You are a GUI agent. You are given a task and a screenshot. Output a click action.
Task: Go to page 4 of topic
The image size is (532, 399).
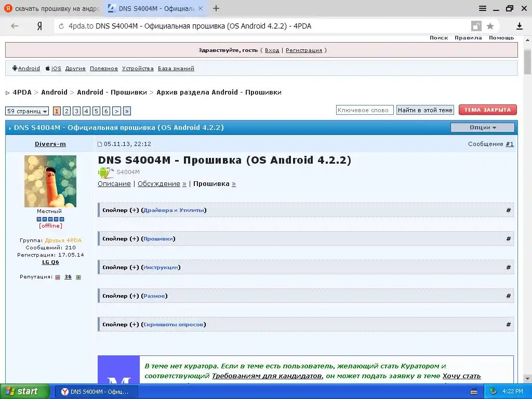[87, 111]
